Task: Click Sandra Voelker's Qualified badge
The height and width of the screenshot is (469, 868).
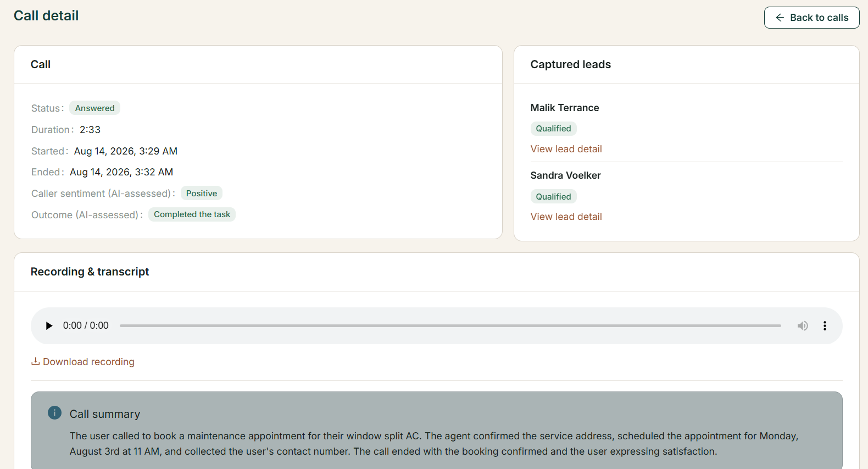Action: tap(553, 197)
